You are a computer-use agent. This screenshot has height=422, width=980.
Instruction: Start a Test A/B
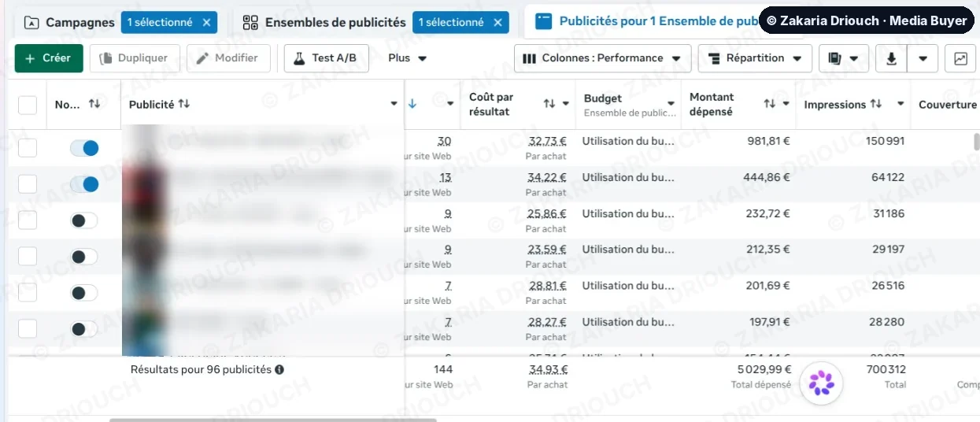(x=327, y=58)
